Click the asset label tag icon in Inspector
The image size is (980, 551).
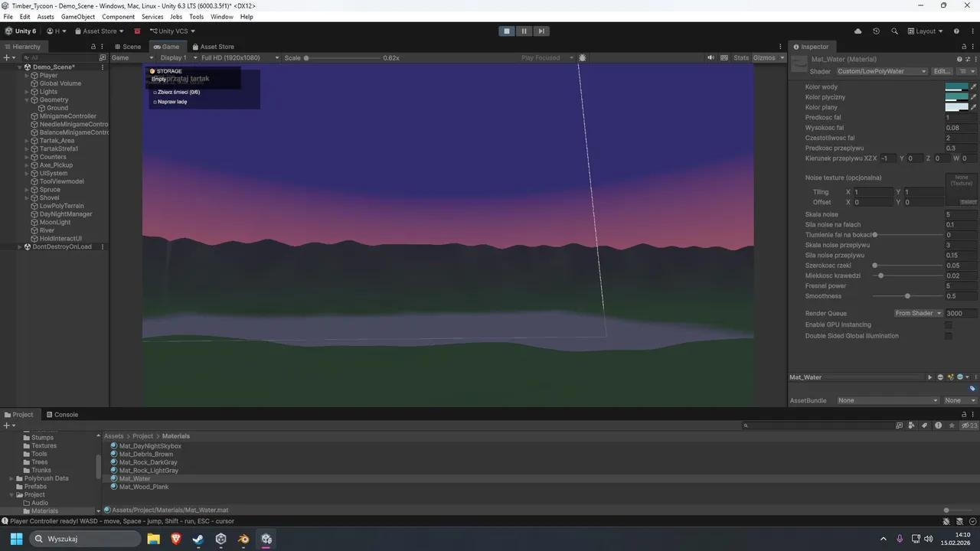(972, 389)
